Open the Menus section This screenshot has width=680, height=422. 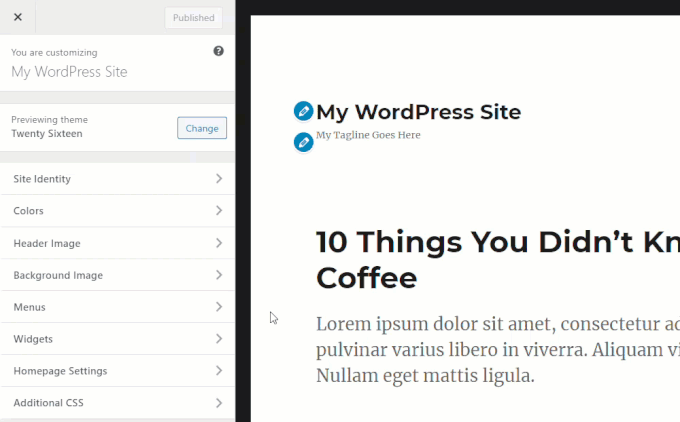point(118,307)
